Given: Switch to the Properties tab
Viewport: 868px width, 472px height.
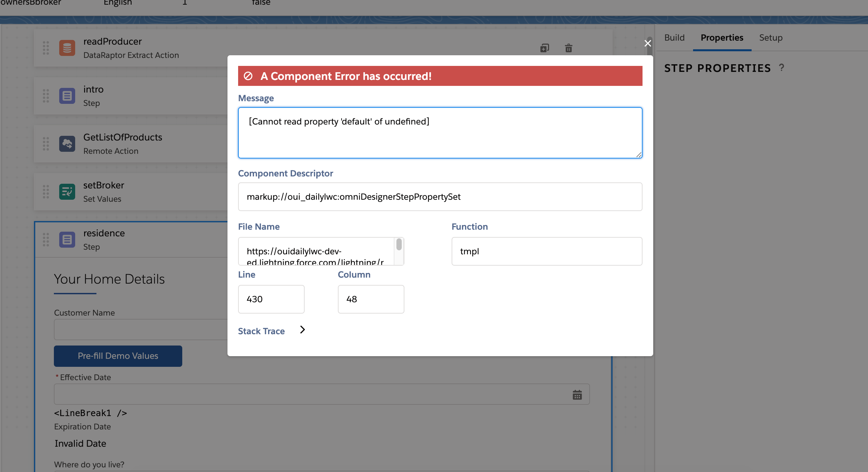Looking at the screenshot, I should coord(722,37).
